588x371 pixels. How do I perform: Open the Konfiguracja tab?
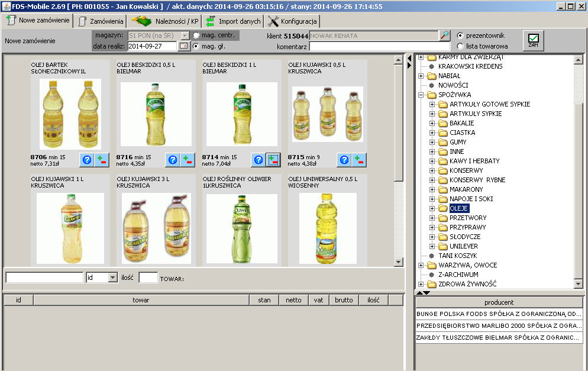pos(292,21)
